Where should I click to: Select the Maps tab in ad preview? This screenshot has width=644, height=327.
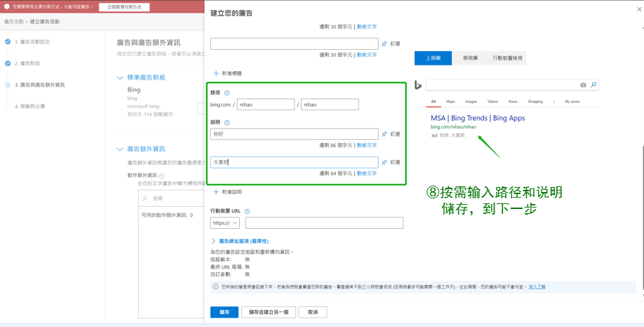(x=450, y=102)
